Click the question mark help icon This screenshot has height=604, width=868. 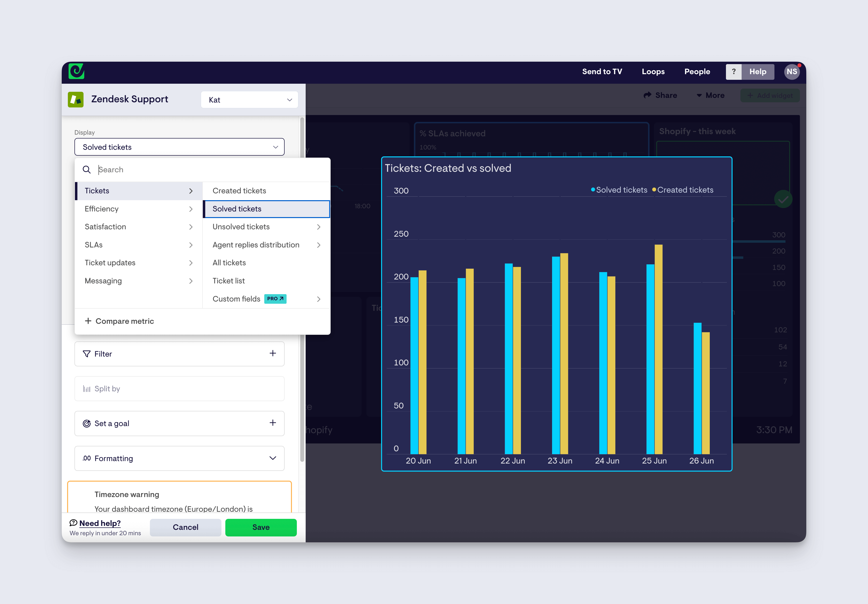coord(733,71)
